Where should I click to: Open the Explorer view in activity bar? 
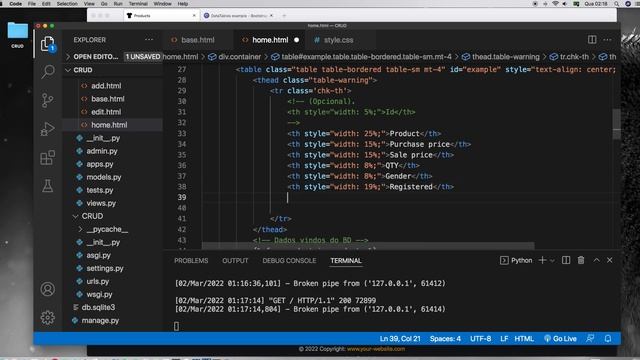[47, 44]
